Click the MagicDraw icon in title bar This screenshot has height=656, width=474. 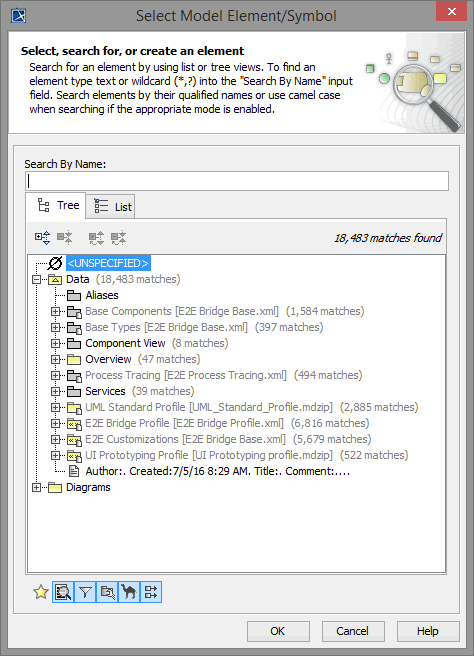(18, 16)
